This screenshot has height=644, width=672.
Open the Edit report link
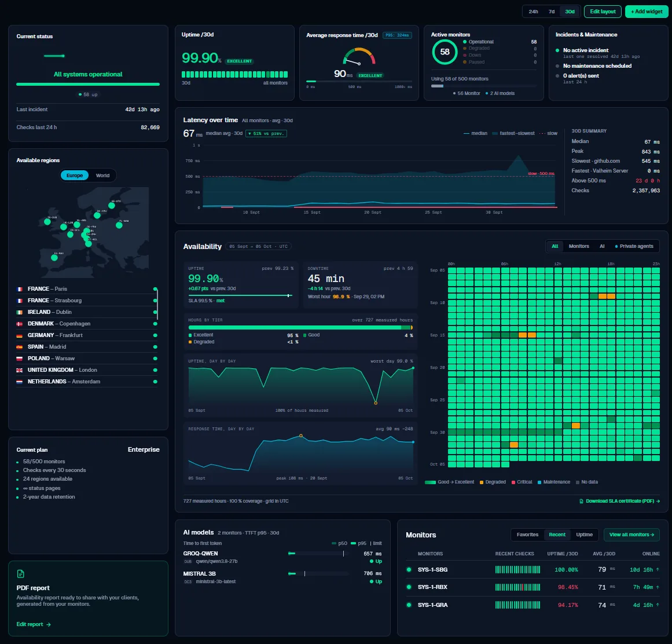[x=34, y=624]
